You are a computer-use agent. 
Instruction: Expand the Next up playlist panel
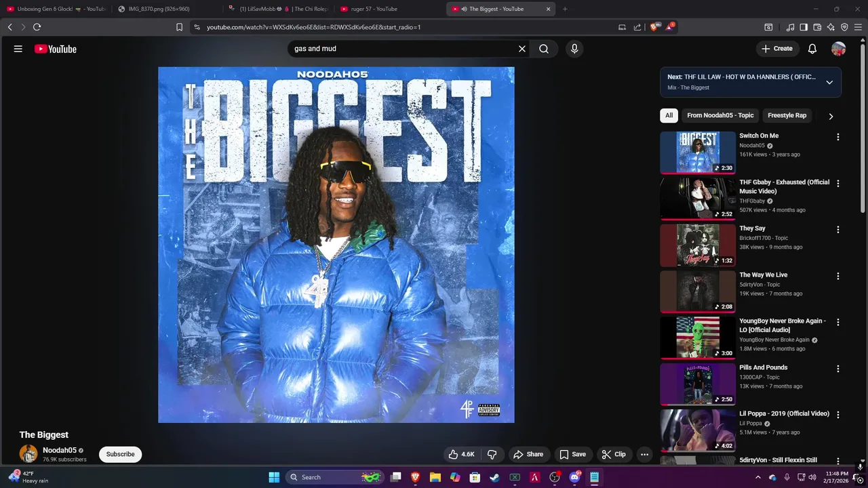click(829, 82)
